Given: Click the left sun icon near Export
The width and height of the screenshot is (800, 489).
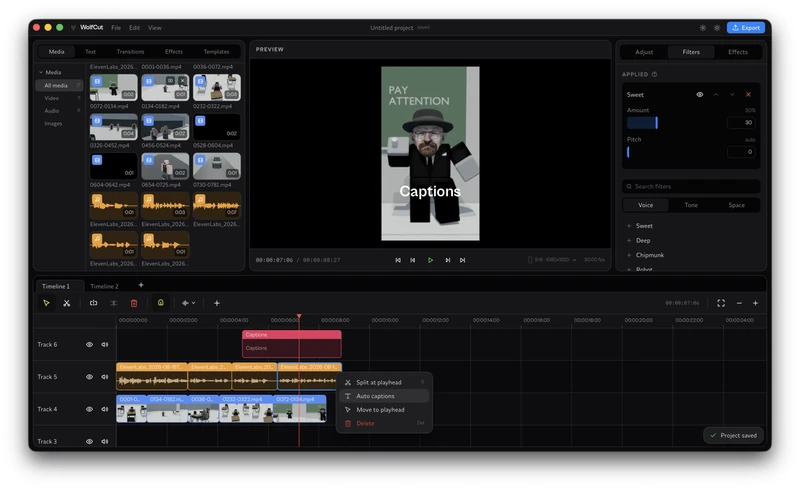Looking at the screenshot, I should click(x=703, y=28).
